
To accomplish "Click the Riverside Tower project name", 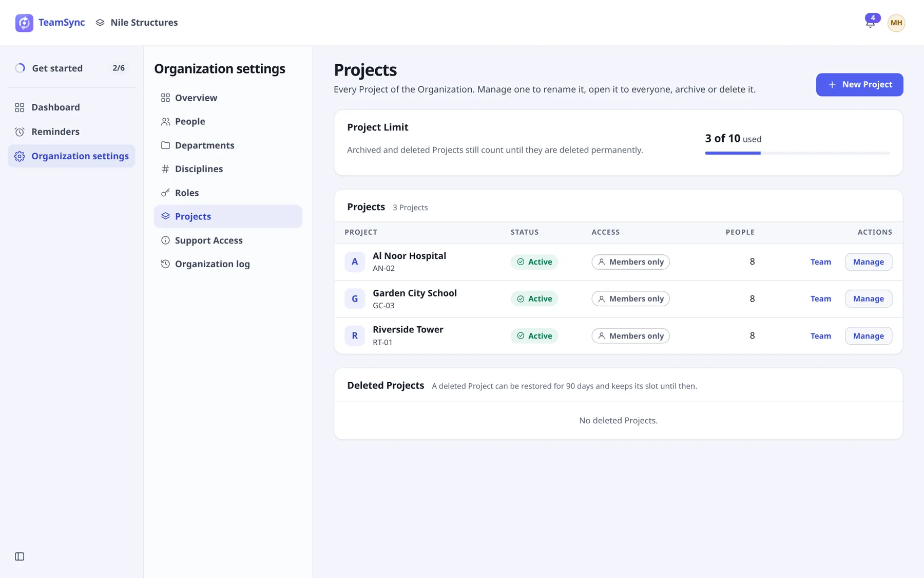I will tap(408, 329).
